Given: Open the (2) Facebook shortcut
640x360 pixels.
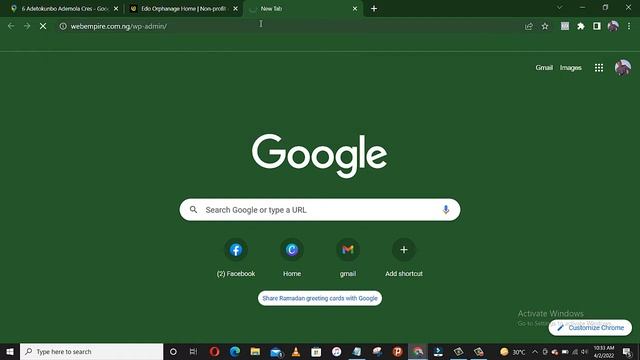Looking at the screenshot, I should [x=236, y=258].
